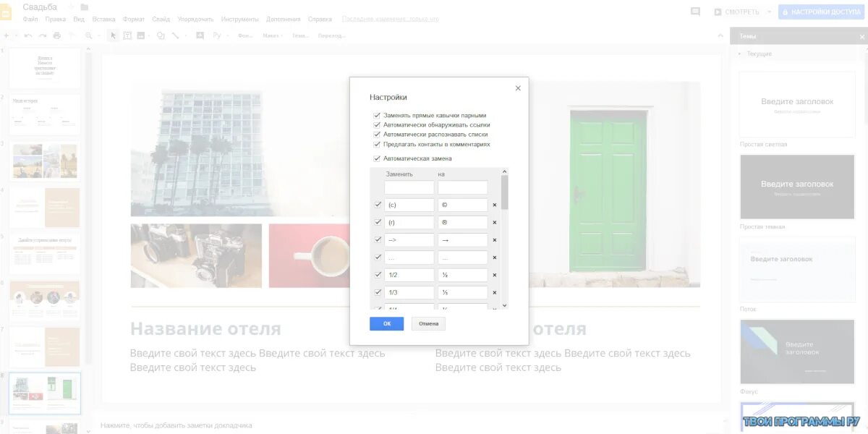Select the text box tool
The height and width of the screenshot is (434, 868).
pyautogui.click(x=127, y=35)
